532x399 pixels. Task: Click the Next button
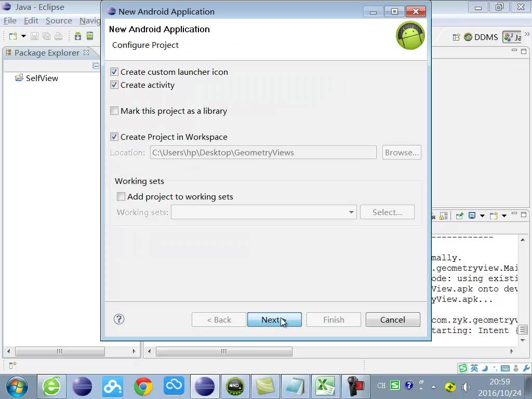[x=274, y=320]
